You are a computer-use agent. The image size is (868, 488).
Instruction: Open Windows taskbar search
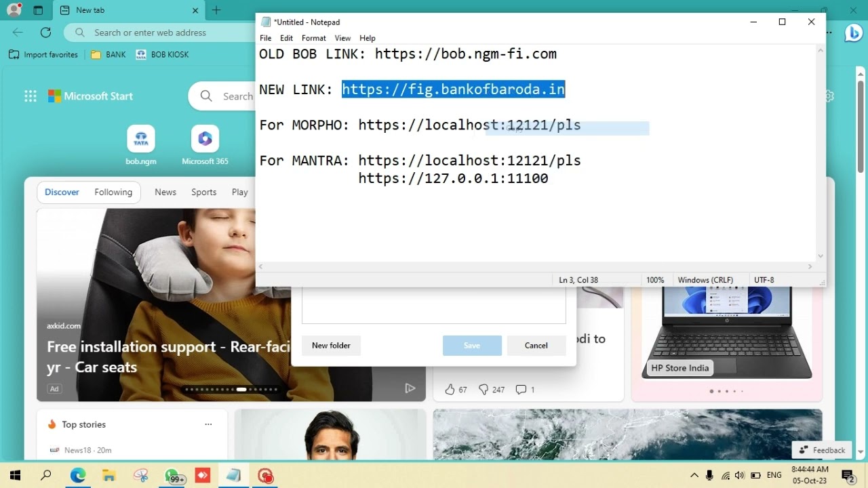pyautogui.click(x=46, y=476)
